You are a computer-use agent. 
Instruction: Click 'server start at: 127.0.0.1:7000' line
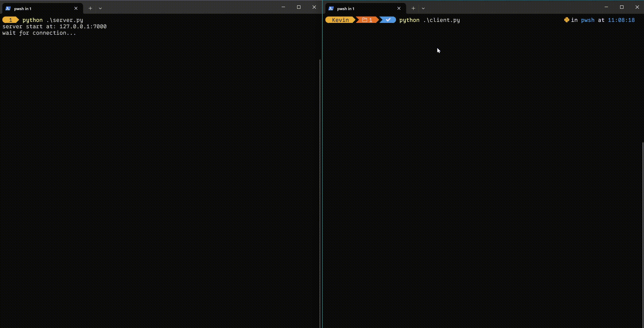point(55,27)
